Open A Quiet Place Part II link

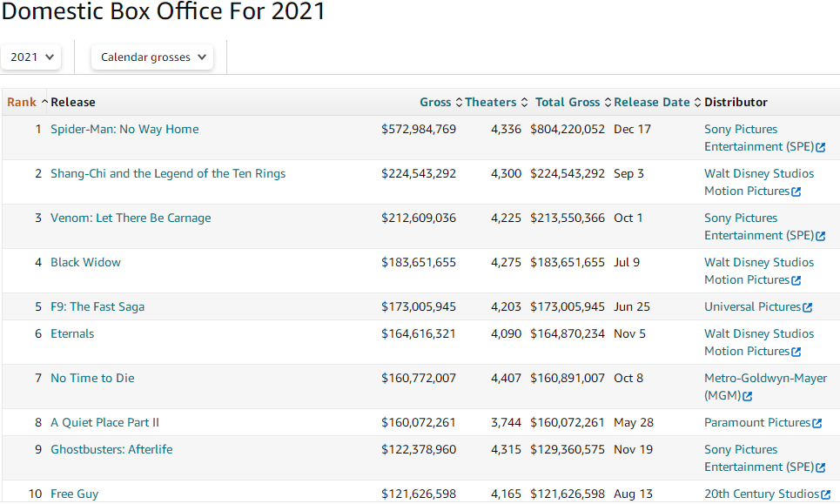[x=104, y=422]
